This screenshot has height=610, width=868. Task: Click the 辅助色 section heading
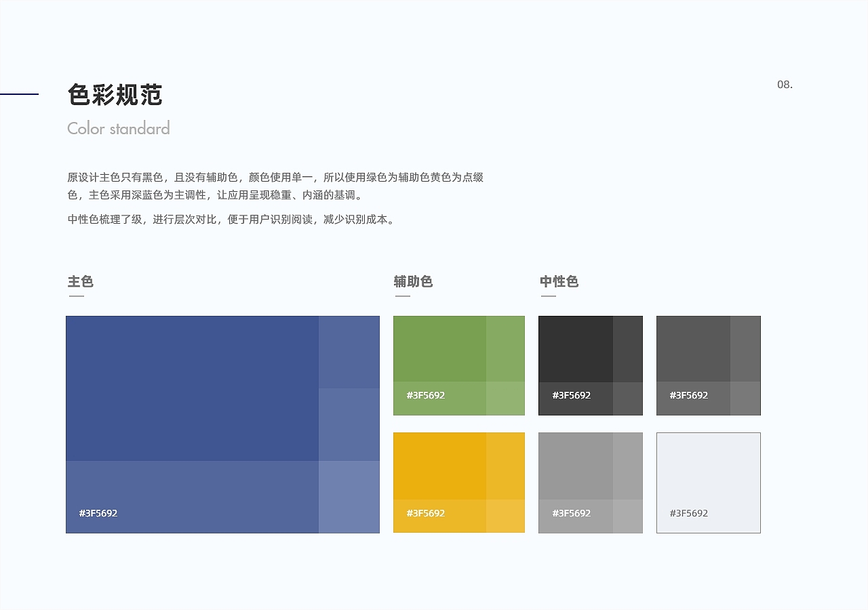click(x=414, y=282)
